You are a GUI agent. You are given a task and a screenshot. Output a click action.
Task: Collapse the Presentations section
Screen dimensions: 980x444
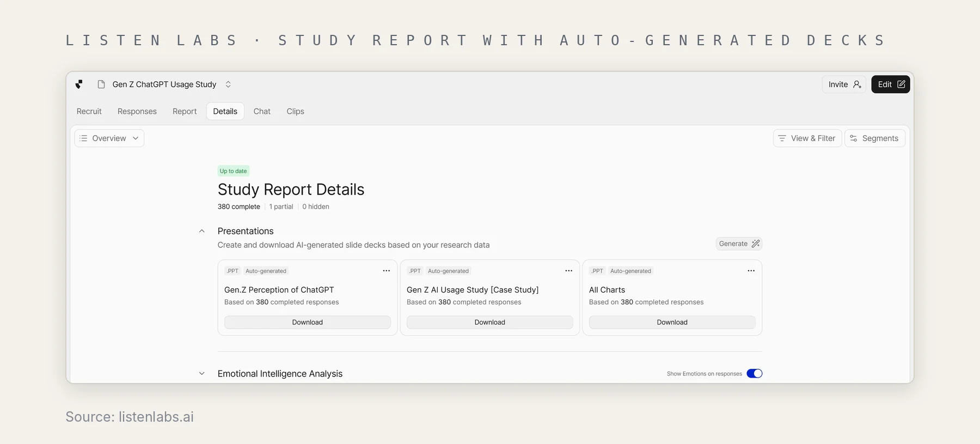202,231
